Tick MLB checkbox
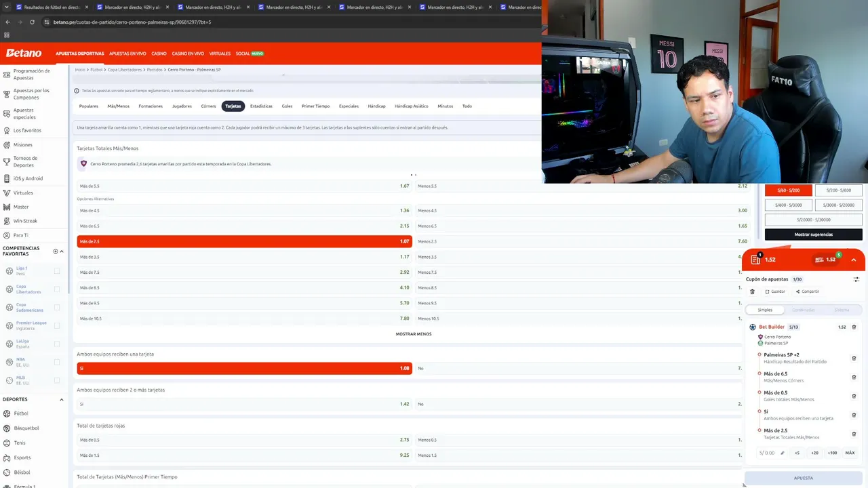Viewport: 868px width, 488px height. [x=57, y=381]
